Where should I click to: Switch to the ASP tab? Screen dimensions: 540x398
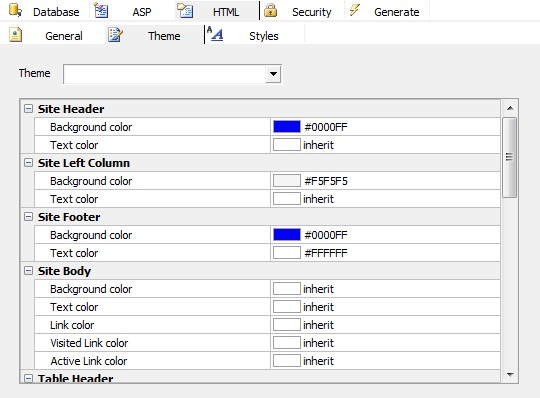tap(142, 12)
